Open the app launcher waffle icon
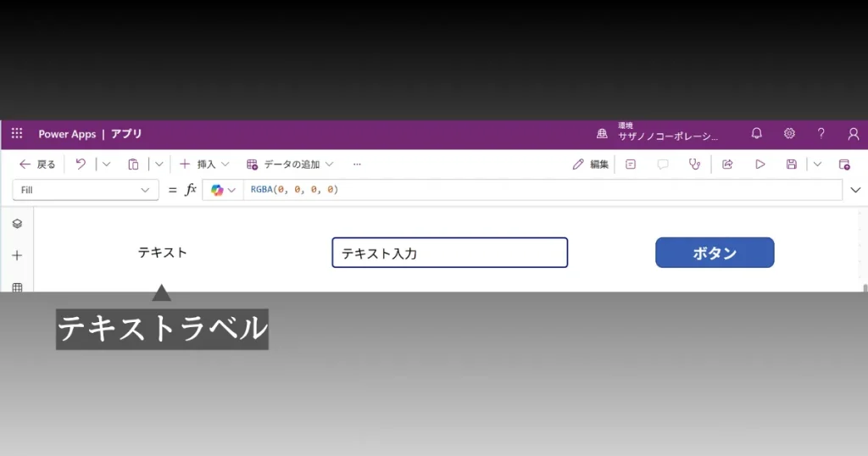Viewport: 868px width, 456px height. (17, 134)
